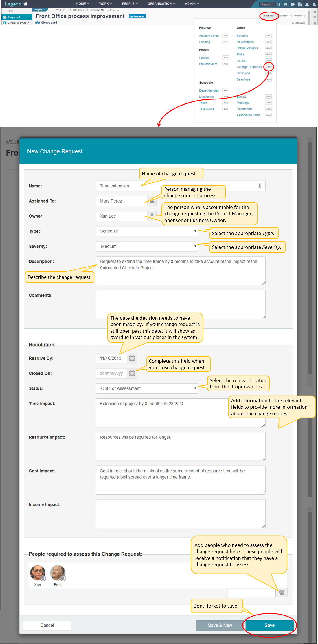Click the document icon in top bar

300,4
